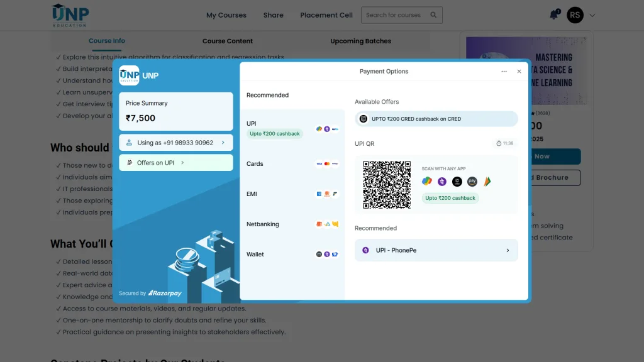Select the Netbanking payment method
Image resolution: width=644 pixels, height=362 pixels.
[292, 224]
